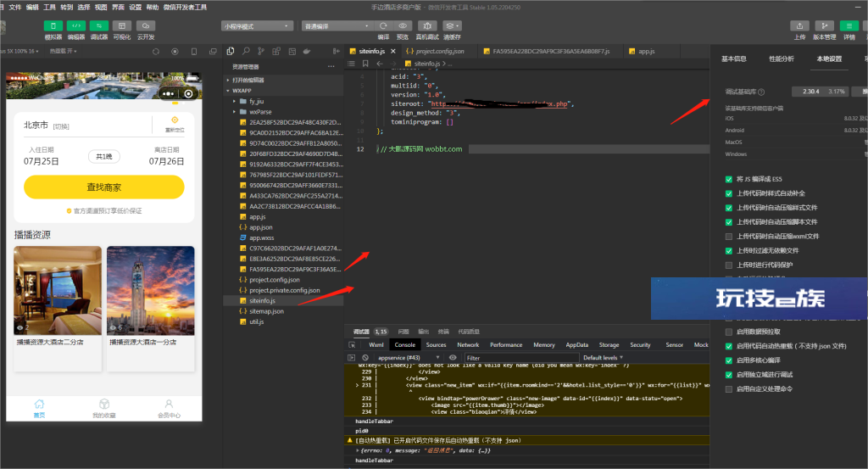Open the explorer files icon in sidebar
Viewport: 868px width, 469px height.
coord(231,51)
